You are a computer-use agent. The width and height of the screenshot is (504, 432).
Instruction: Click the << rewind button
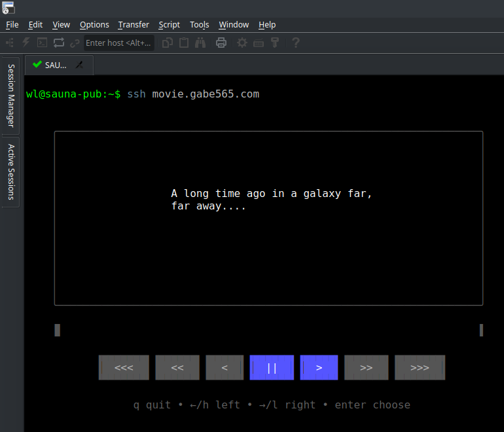click(x=177, y=367)
